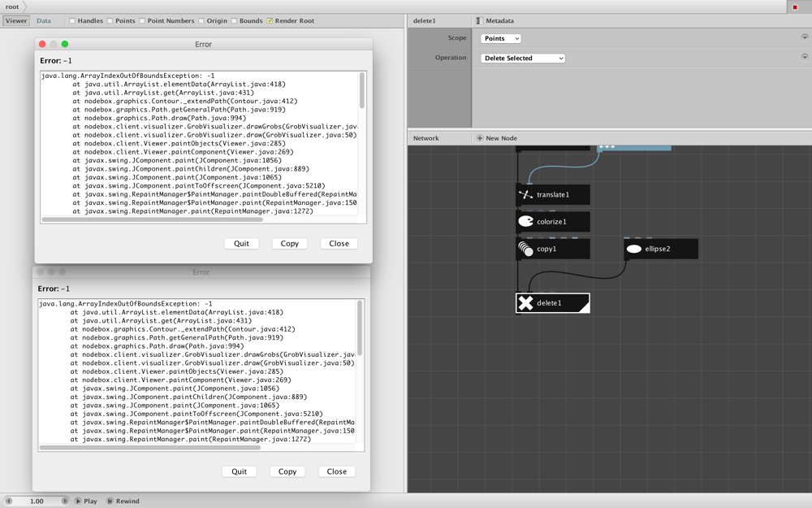Image resolution: width=812 pixels, height=508 pixels.
Task: Click the Play triangle icon
Action: (x=78, y=501)
